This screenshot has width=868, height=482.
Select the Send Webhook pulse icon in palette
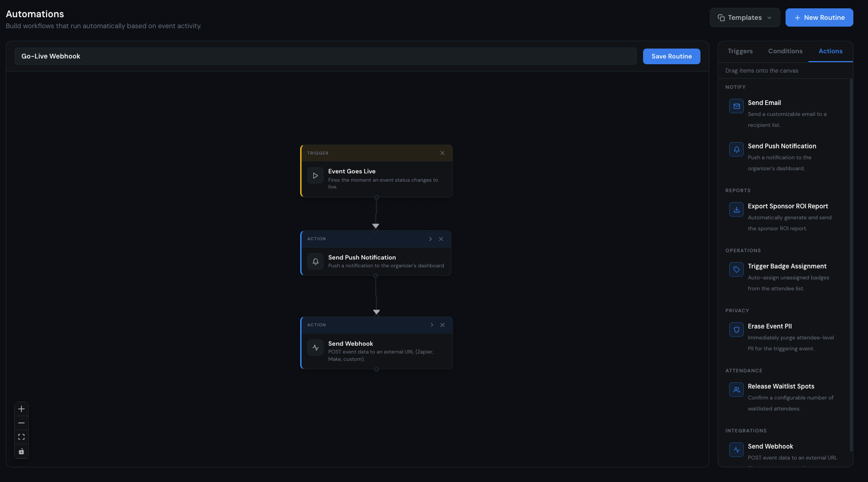(x=736, y=450)
